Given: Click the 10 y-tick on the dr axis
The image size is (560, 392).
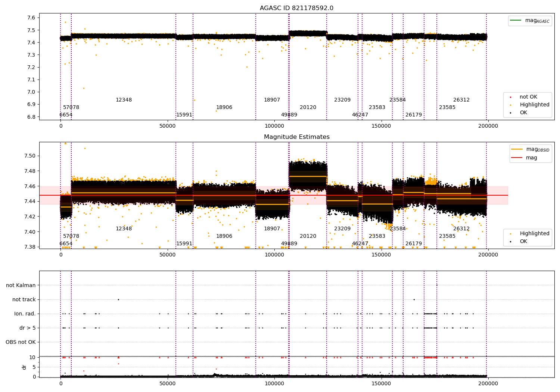Looking at the screenshot, I should click(x=32, y=357).
